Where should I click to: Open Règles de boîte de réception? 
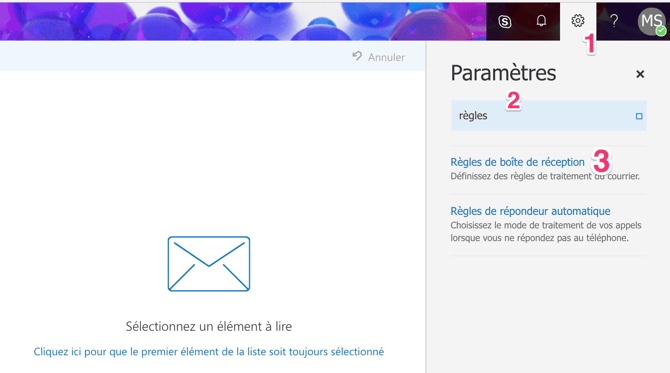pos(517,162)
